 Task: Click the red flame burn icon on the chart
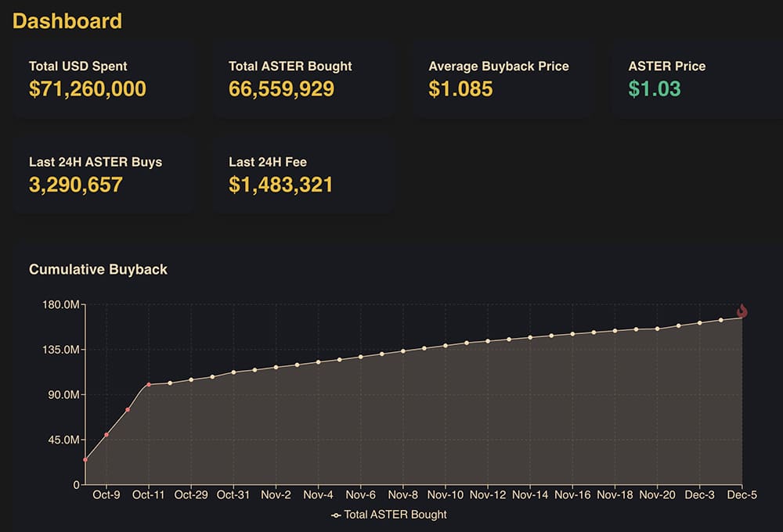coord(742,311)
